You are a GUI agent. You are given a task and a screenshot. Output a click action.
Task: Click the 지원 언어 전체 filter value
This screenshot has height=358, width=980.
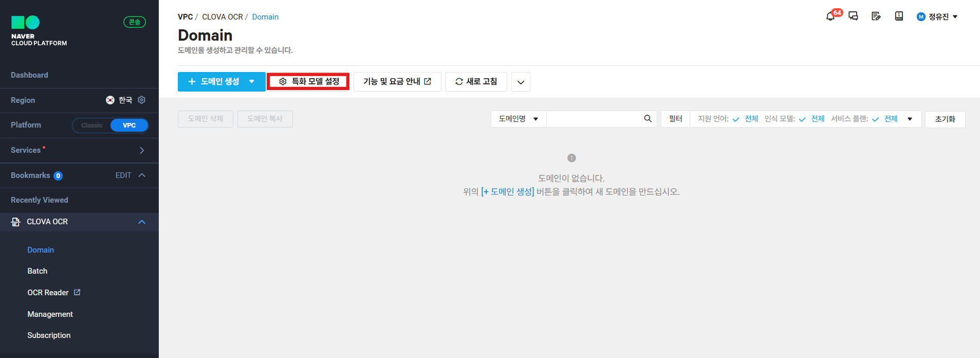pyautogui.click(x=751, y=119)
